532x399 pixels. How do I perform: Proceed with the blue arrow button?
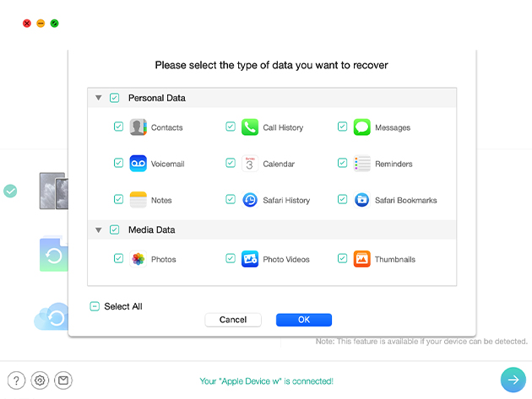(513, 380)
